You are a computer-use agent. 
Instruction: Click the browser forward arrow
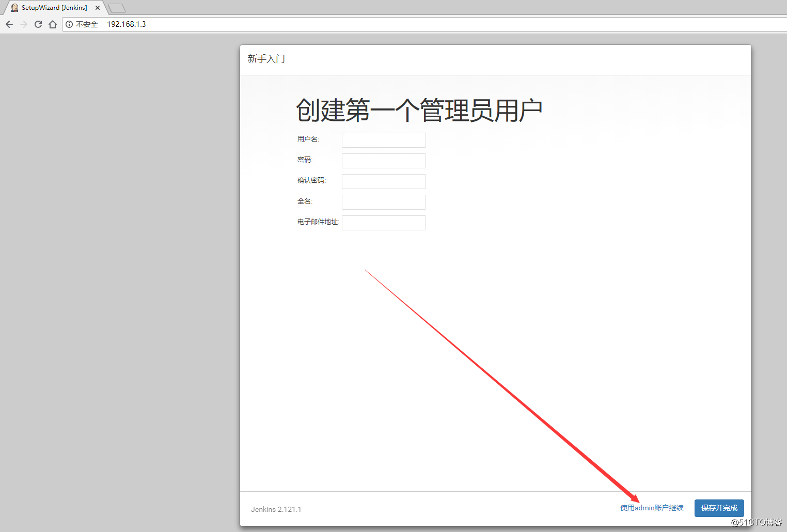(x=24, y=24)
